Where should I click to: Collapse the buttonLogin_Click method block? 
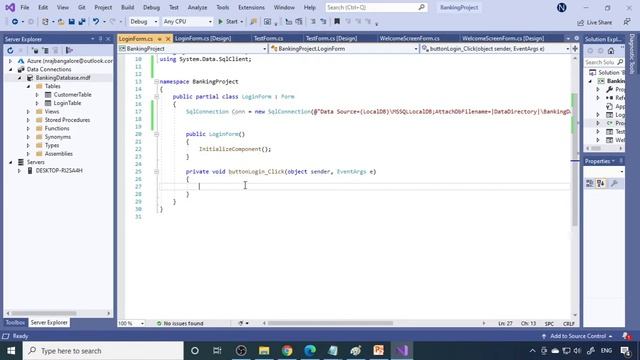156,172
